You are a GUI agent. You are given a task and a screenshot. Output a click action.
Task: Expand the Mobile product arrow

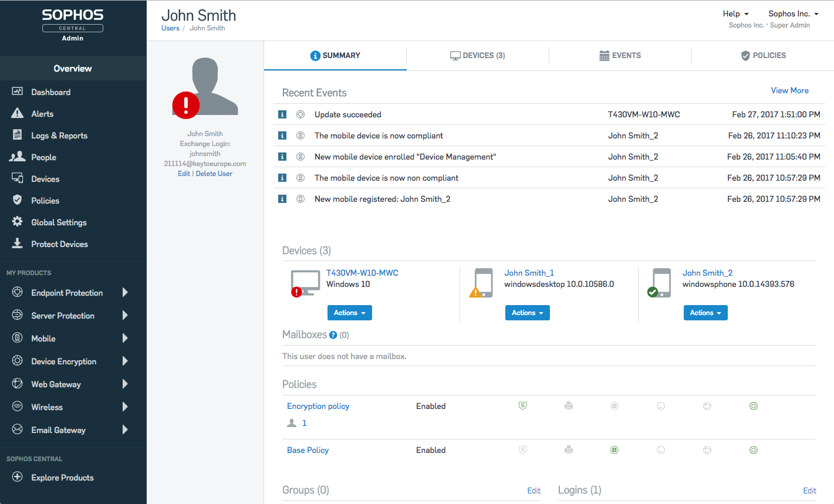[125, 338]
